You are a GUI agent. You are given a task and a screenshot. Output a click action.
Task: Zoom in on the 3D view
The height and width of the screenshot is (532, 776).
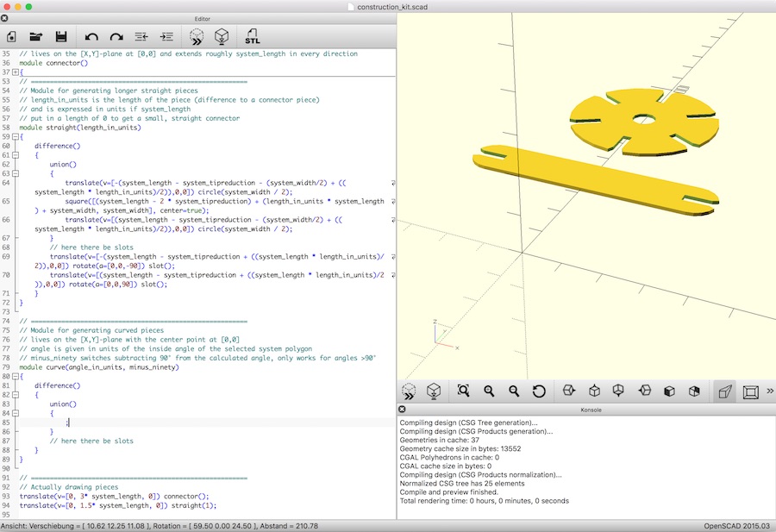click(489, 391)
